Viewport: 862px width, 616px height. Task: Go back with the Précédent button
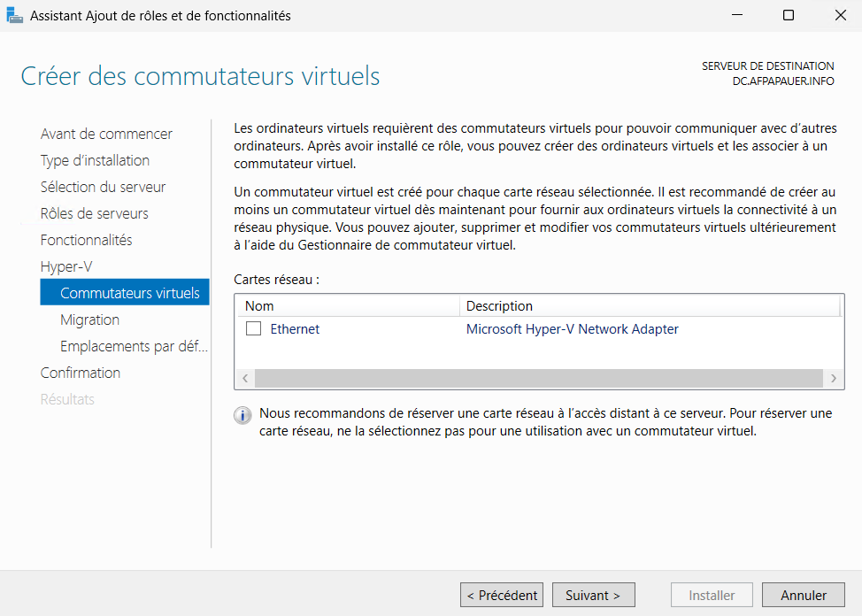coord(502,596)
